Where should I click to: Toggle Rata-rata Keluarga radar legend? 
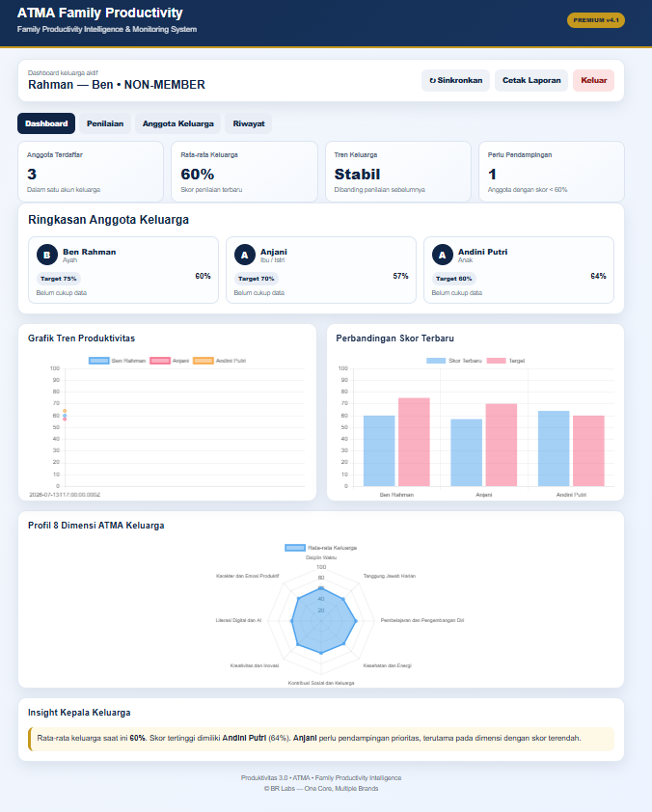320,548
